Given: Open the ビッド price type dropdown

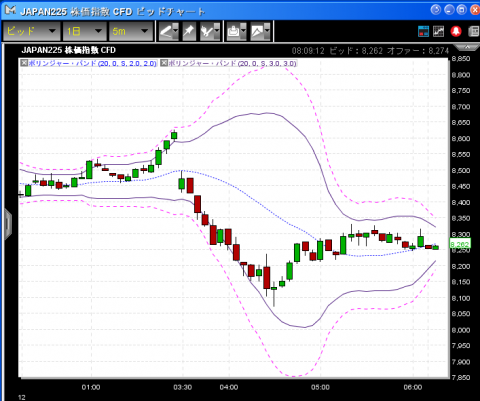Looking at the screenshot, I should pyautogui.click(x=32, y=31).
